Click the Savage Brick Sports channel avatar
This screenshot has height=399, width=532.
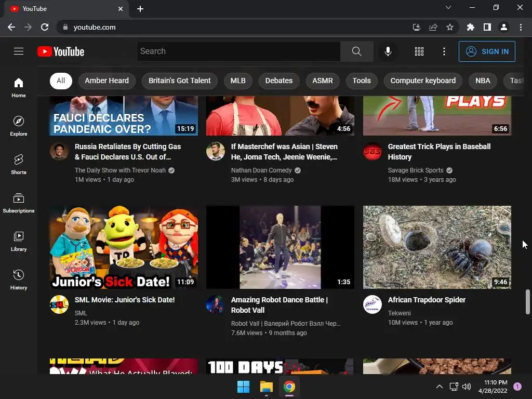point(372,151)
